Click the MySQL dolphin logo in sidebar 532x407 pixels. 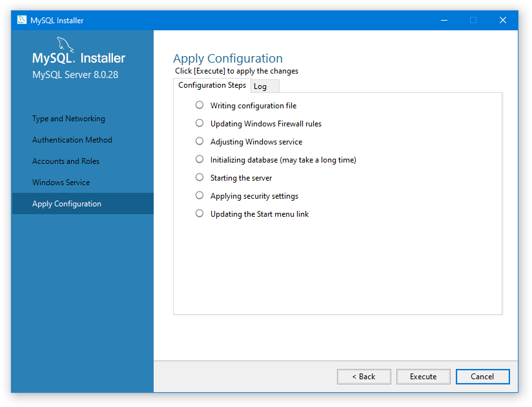(66, 45)
